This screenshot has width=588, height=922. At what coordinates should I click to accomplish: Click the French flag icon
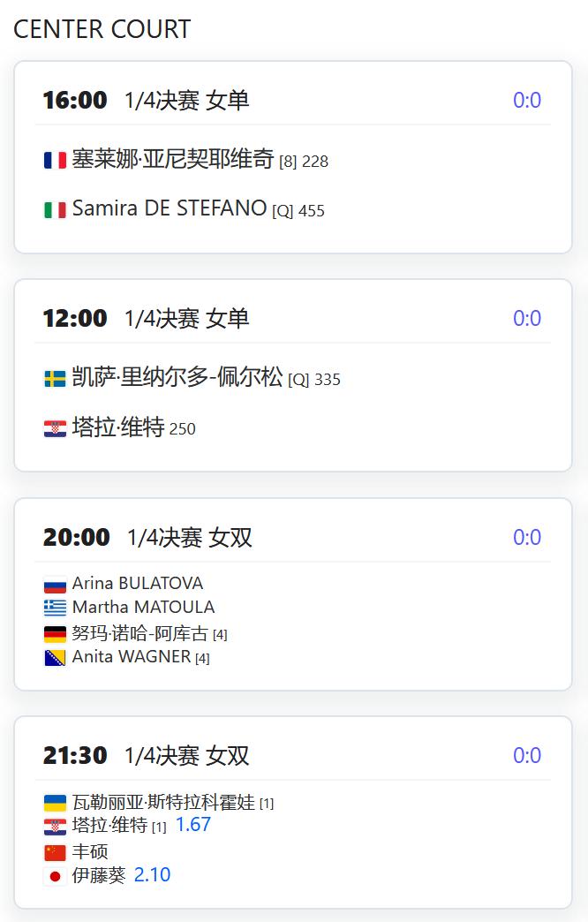click(x=56, y=160)
